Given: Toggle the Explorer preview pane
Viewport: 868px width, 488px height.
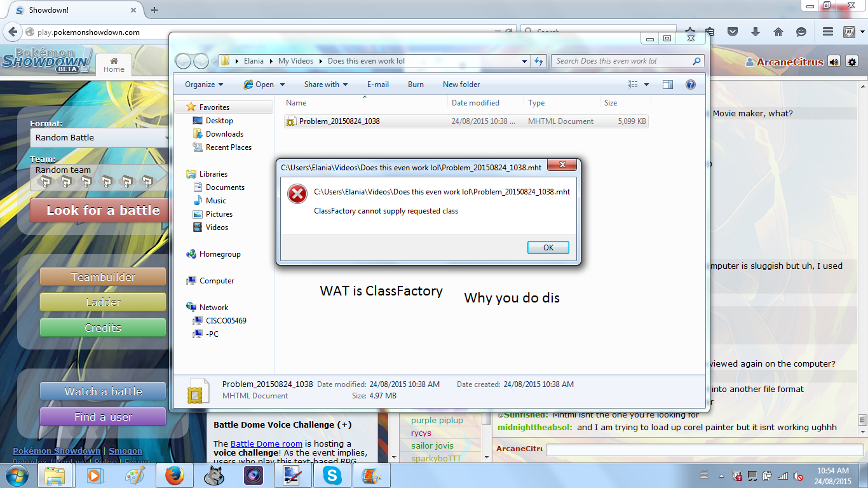Looking at the screenshot, I should click(667, 85).
